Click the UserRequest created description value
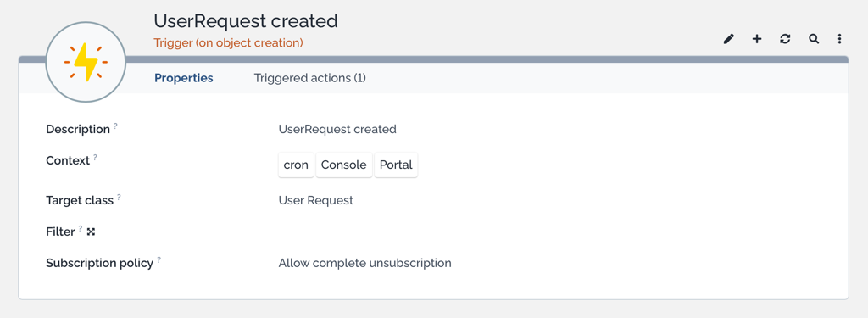868x318 pixels. coord(337,129)
